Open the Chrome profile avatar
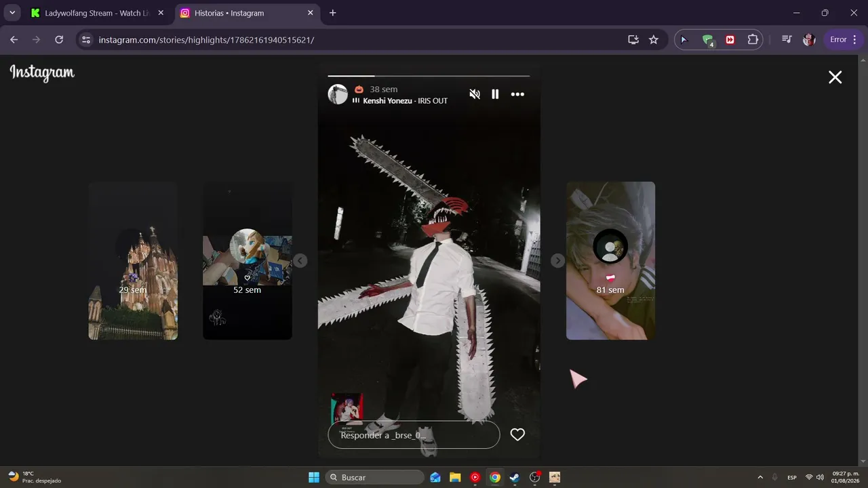Image resolution: width=868 pixels, height=488 pixels. (809, 40)
